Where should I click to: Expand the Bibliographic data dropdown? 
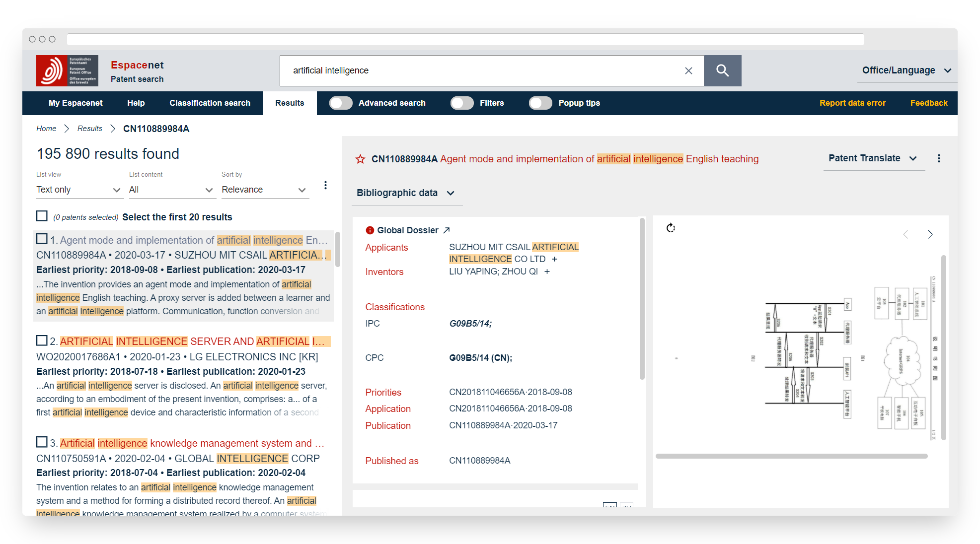coord(405,193)
